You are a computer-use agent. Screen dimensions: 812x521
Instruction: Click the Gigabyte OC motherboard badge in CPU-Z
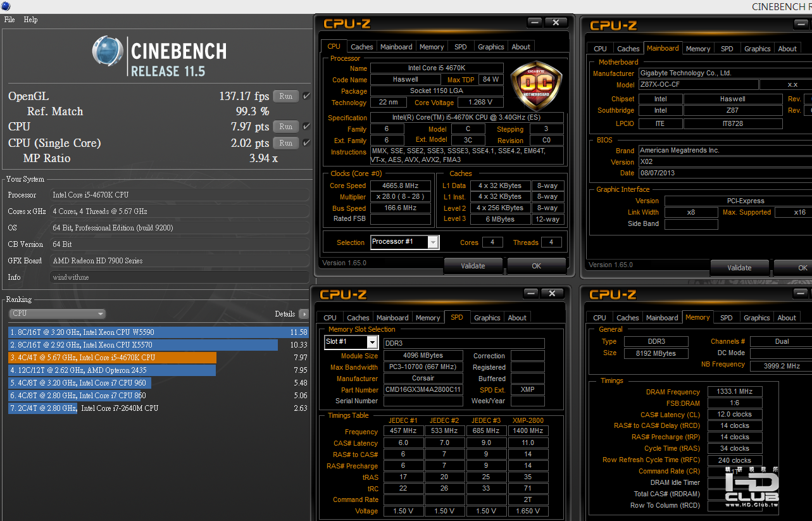click(x=536, y=85)
